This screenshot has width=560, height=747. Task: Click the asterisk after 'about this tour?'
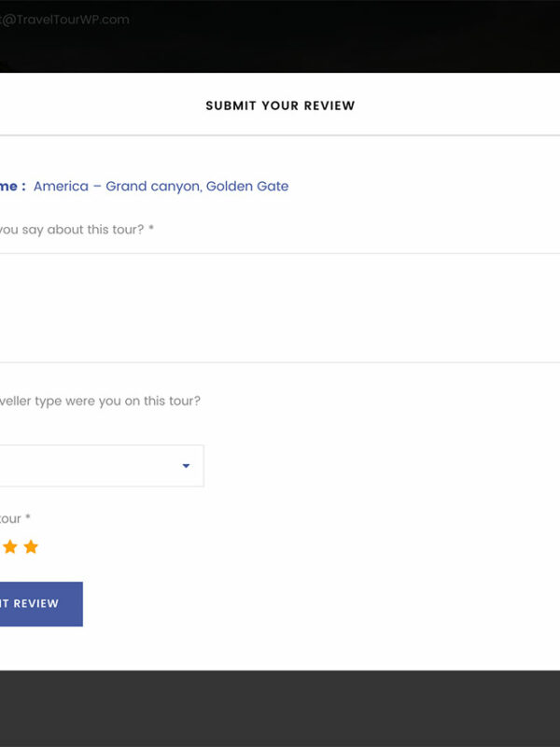pos(151,230)
